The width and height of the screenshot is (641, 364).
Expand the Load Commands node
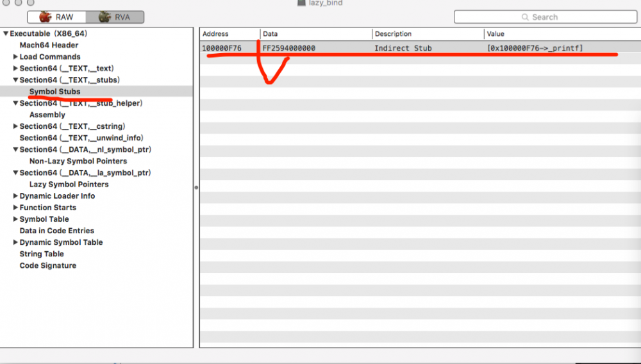tap(15, 57)
